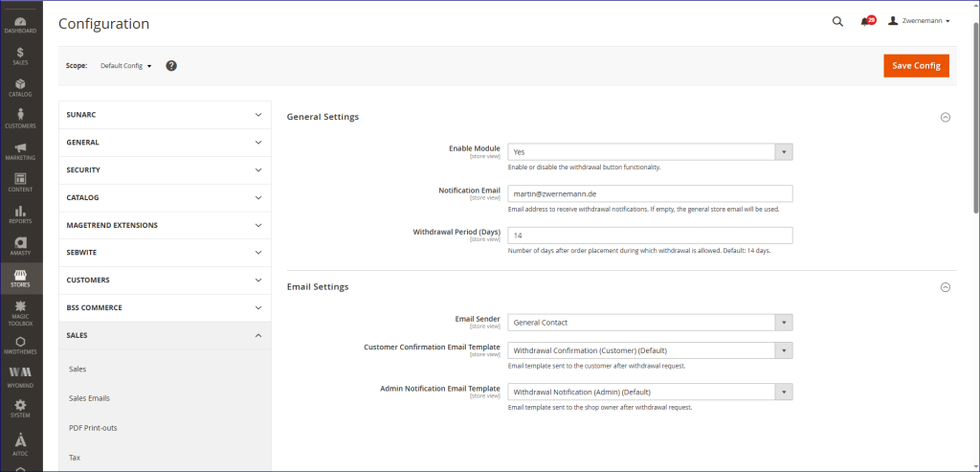Collapse the General Settings section

point(946,117)
